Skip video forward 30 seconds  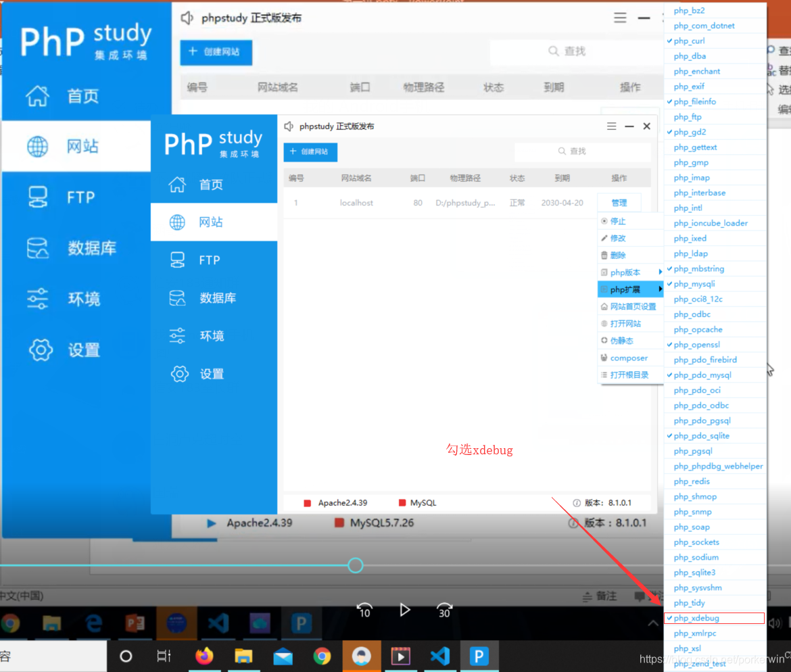pos(444,610)
